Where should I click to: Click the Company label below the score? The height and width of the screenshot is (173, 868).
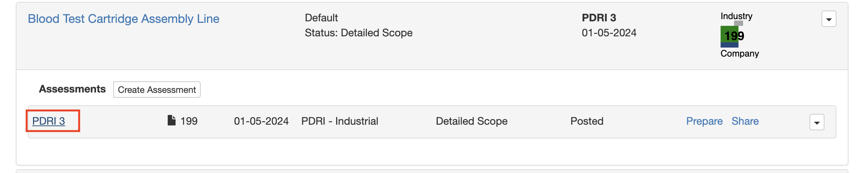(x=739, y=54)
